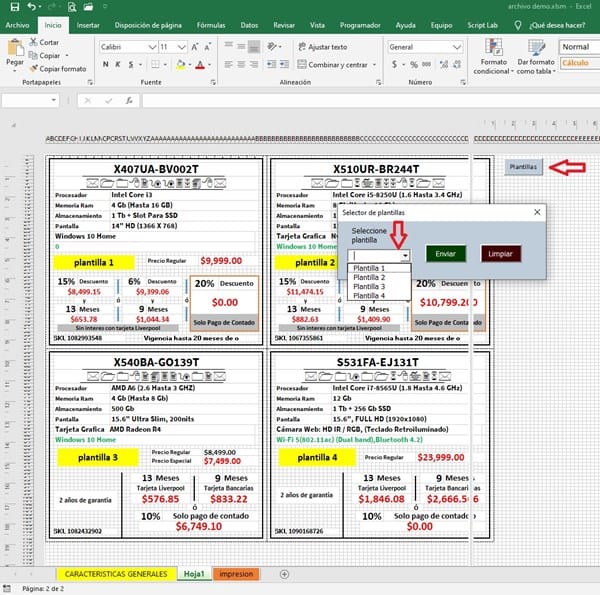Click the font color A icon
The width and height of the screenshot is (600, 595).
200,64
